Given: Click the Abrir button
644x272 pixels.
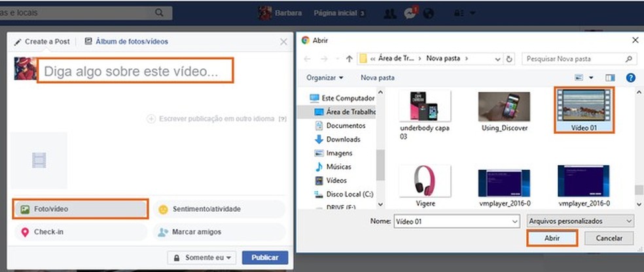Looking at the screenshot, I should pyautogui.click(x=552, y=239).
